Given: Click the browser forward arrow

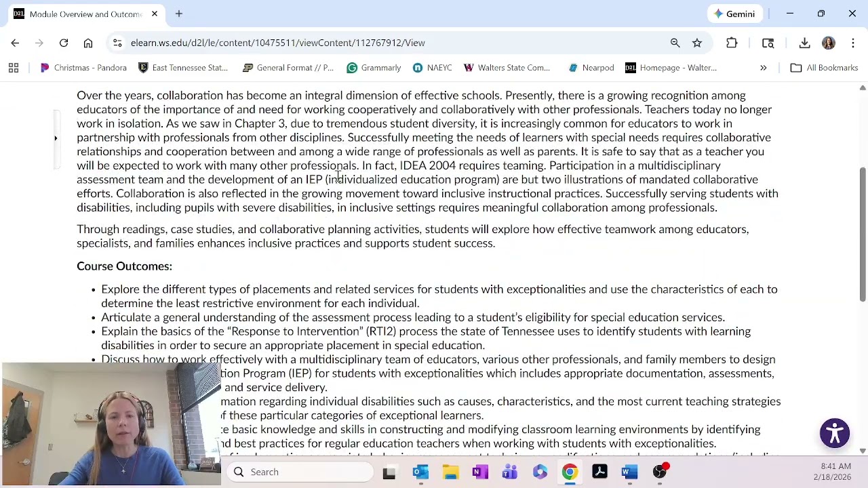Looking at the screenshot, I should pos(39,43).
